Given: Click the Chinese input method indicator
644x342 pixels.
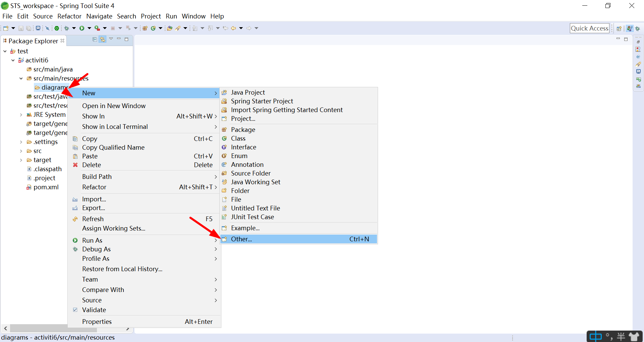Looking at the screenshot, I should pos(596,336).
